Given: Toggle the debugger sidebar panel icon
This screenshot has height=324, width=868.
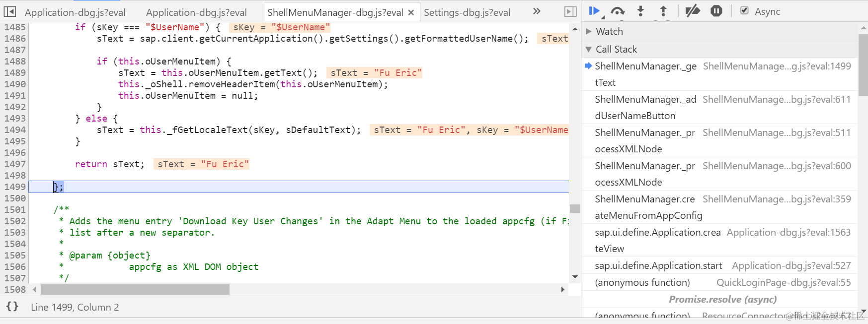Looking at the screenshot, I should [x=571, y=11].
